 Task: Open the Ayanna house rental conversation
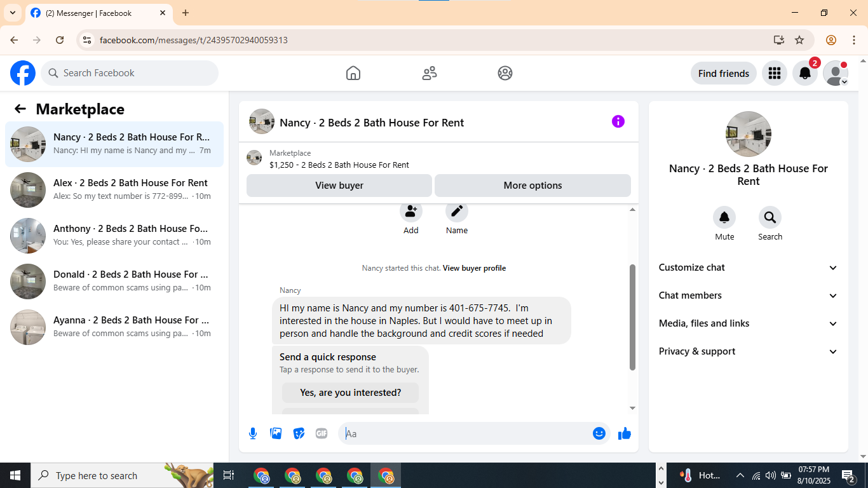(114, 327)
